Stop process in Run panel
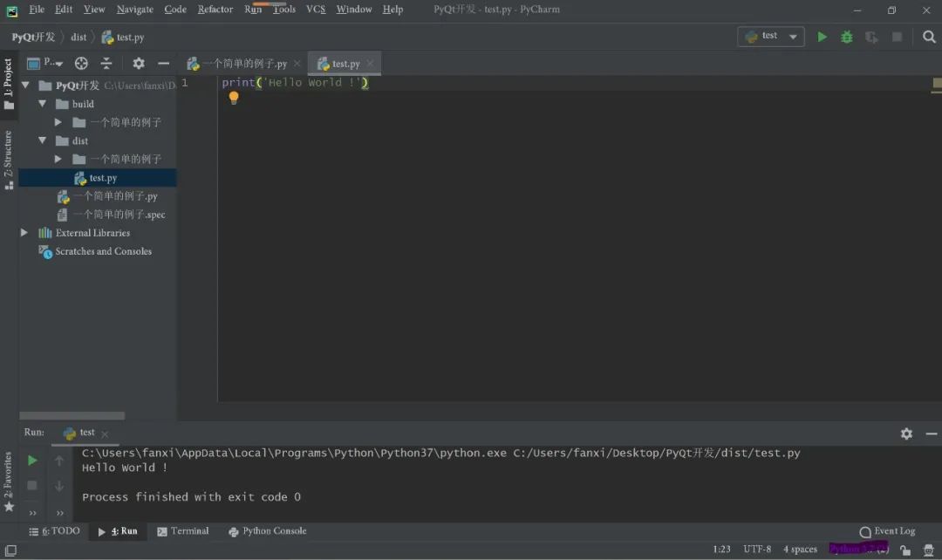This screenshot has height=560, width=942. 32,485
